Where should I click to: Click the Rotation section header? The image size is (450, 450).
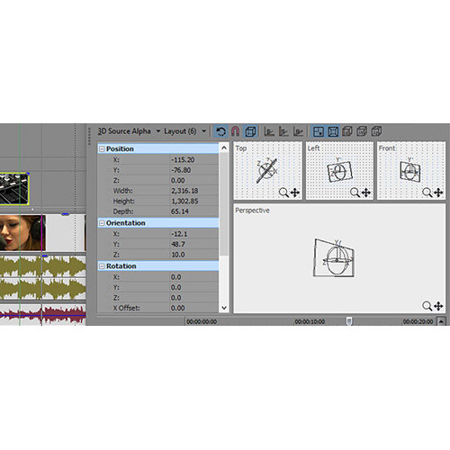click(158, 266)
